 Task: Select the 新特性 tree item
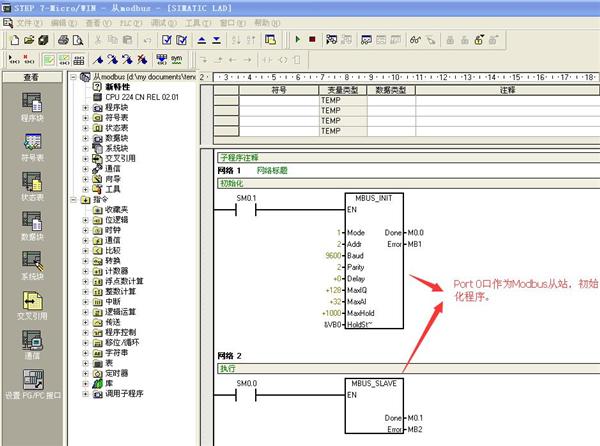(117, 87)
